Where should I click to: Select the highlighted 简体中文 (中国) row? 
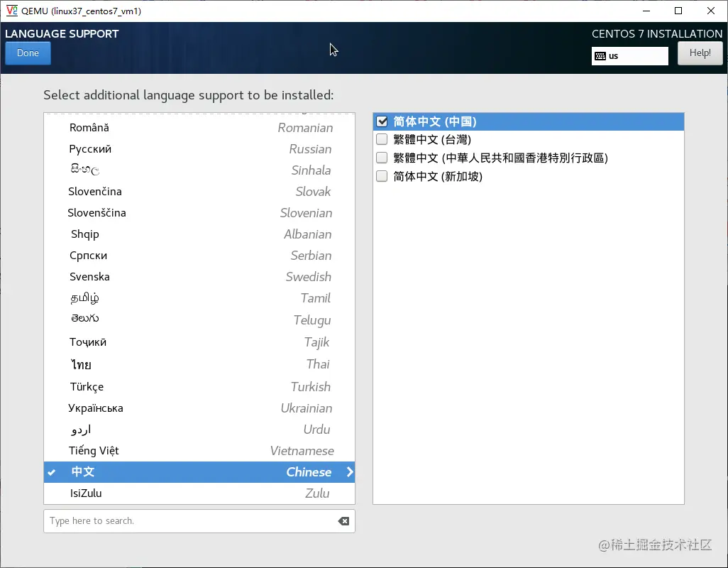pos(497,121)
